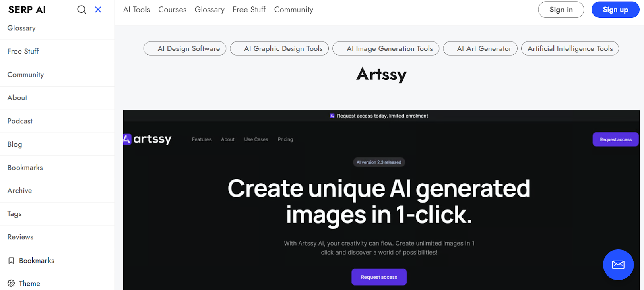Click Courses in top navigation

(x=172, y=10)
